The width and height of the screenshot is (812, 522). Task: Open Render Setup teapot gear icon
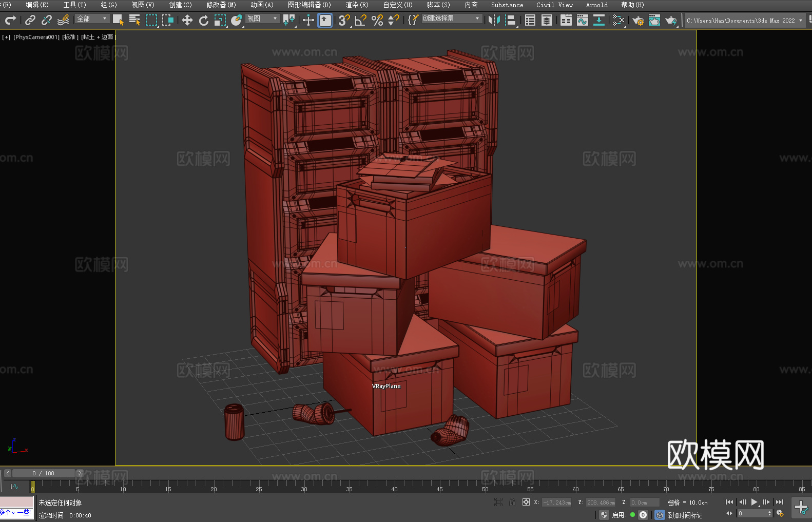(x=638, y=20)
